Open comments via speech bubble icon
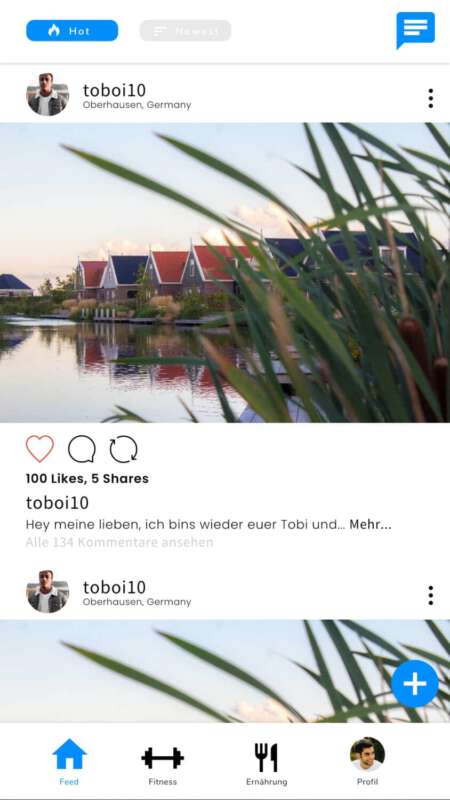The width and height of the screenshot is (450, 800). 82,449
